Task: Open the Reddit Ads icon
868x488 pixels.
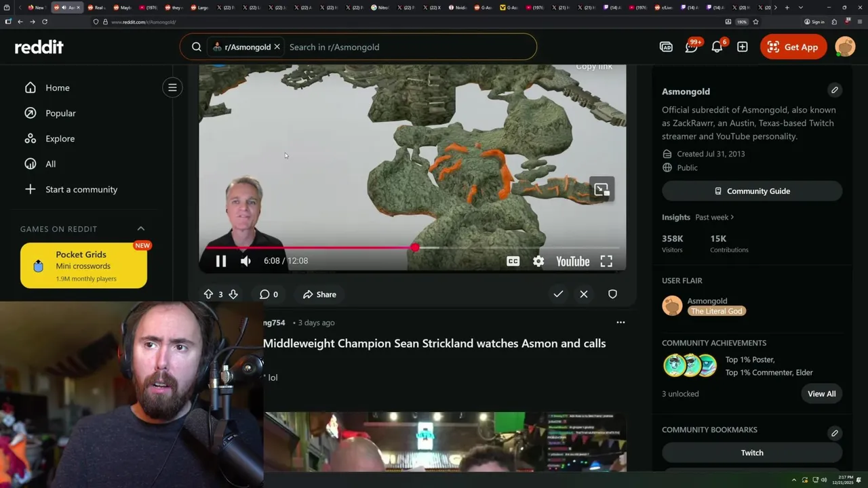Action: click(666, 47)
